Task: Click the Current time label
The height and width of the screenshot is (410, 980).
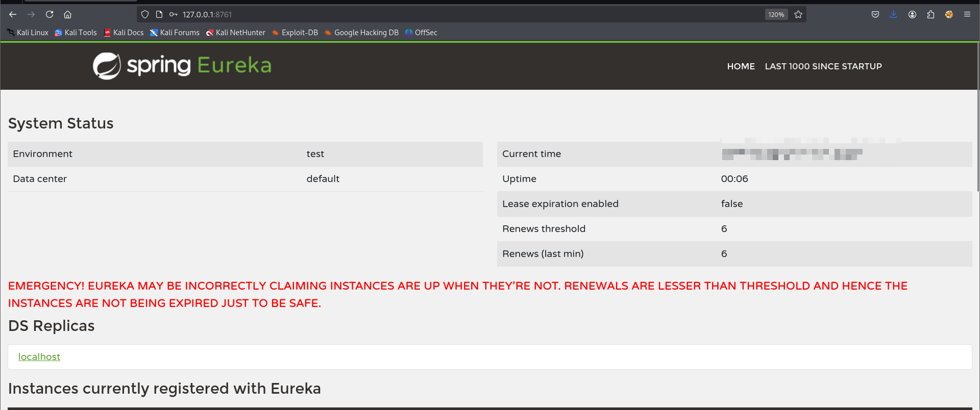Action: (x=531, y=154)
